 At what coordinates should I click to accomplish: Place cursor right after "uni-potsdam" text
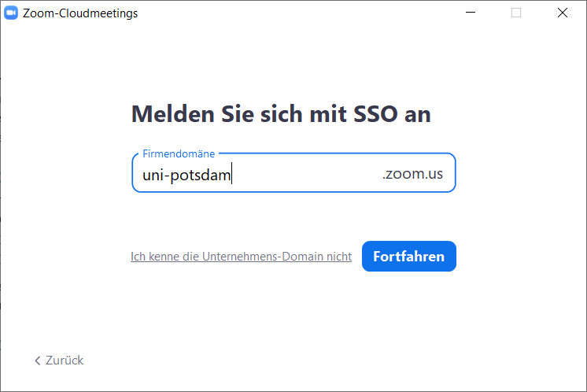click(231, 175)
